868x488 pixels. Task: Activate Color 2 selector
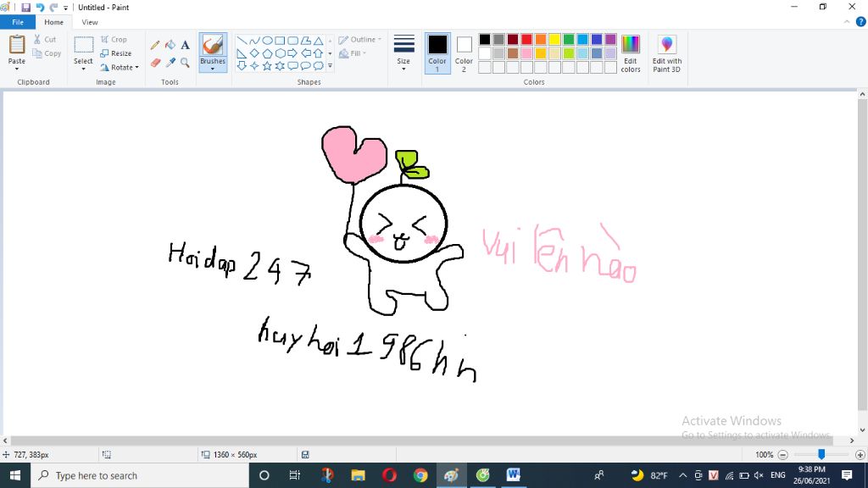click(464, 53)
